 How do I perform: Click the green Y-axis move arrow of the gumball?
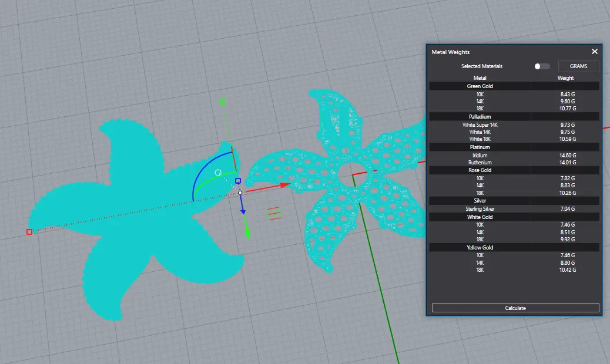point(247,234)
